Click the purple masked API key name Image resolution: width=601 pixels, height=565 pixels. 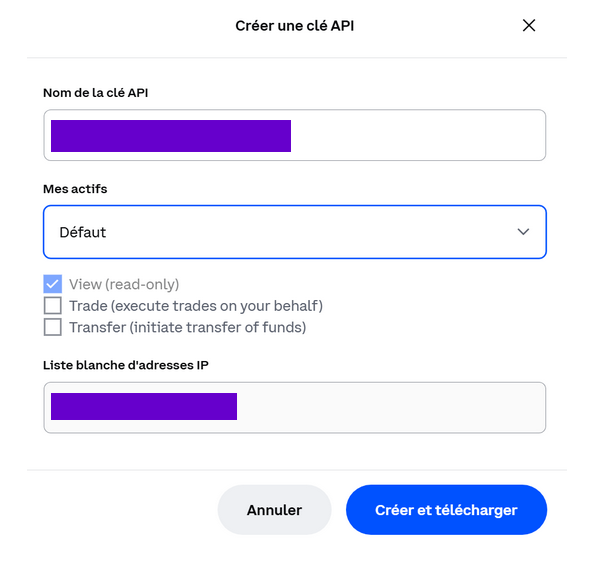pos(170,135)
